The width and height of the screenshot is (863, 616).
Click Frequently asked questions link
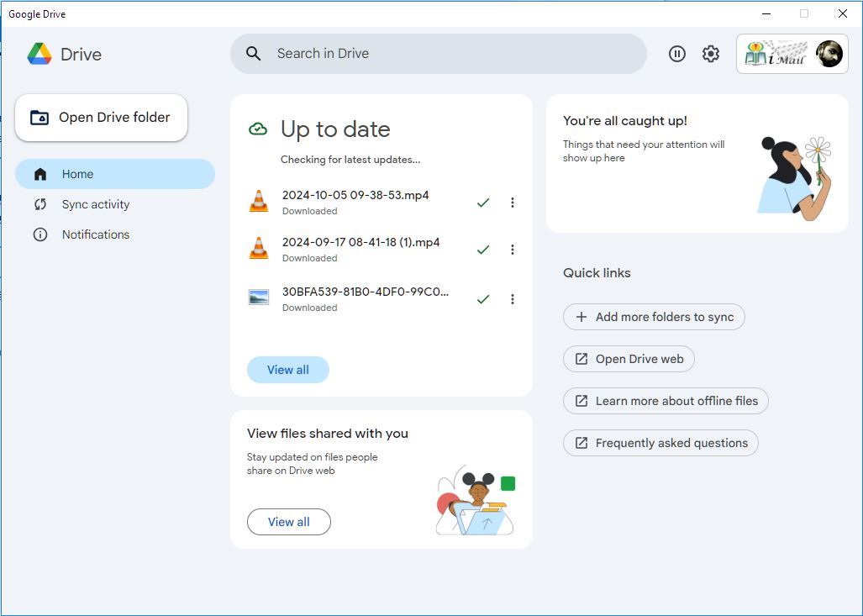pos(660,443)
